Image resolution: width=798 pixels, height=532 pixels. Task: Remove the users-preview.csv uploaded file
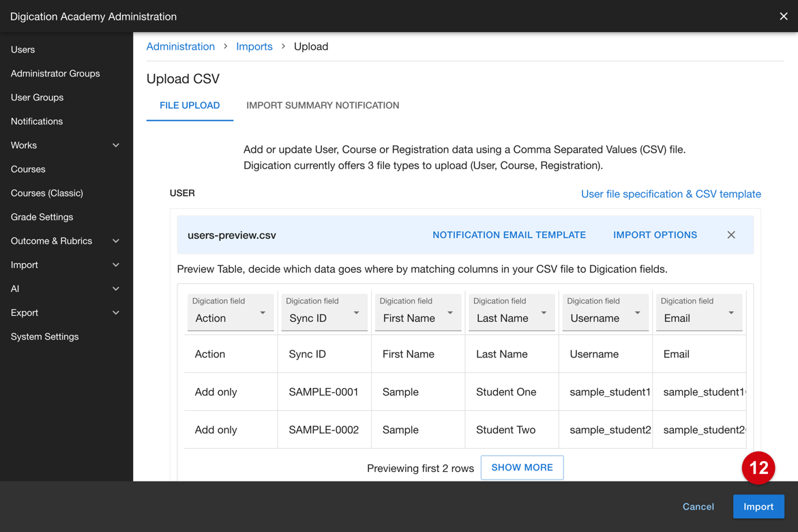[x=731, y=235]
